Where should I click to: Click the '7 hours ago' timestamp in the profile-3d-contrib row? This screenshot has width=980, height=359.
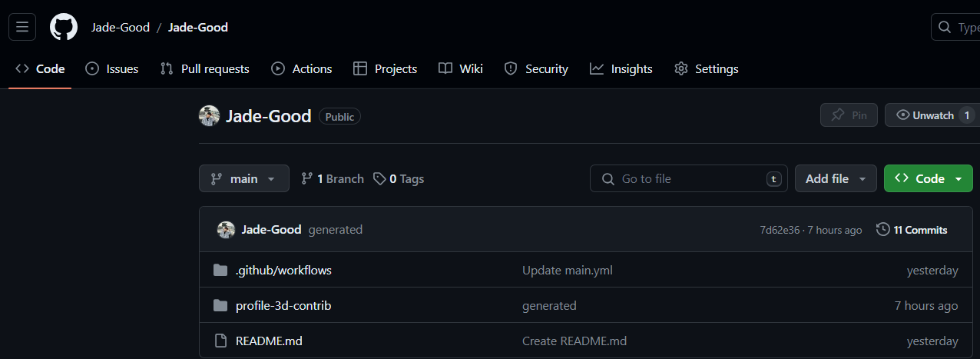pos(926,305)
